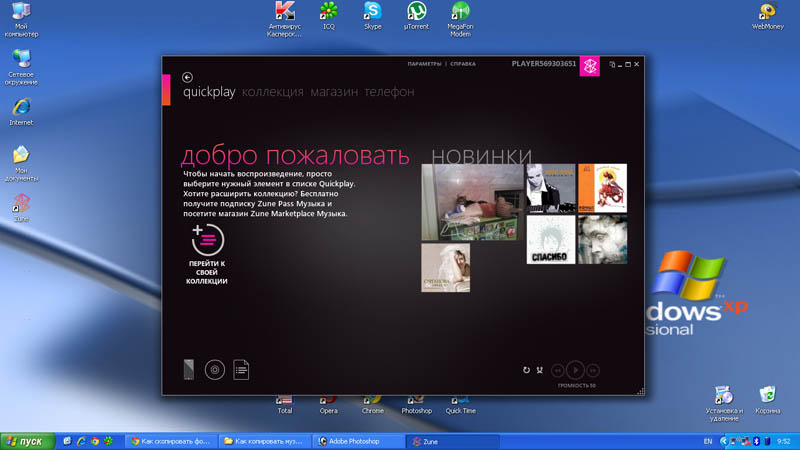Open the Internet Explorer desktop icon
This screenshot has width=800, height=450.
pos(21,112)
